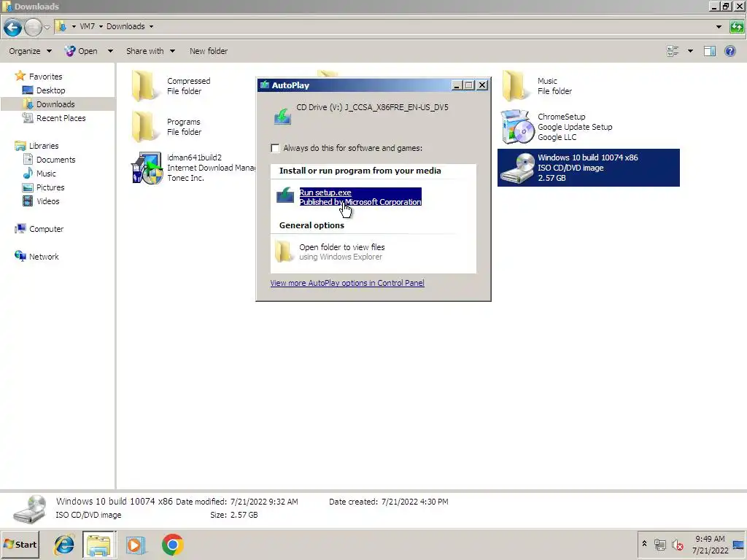Expand the view options dropdown arrow
This screenshot has width=747, height=560.
690,51
